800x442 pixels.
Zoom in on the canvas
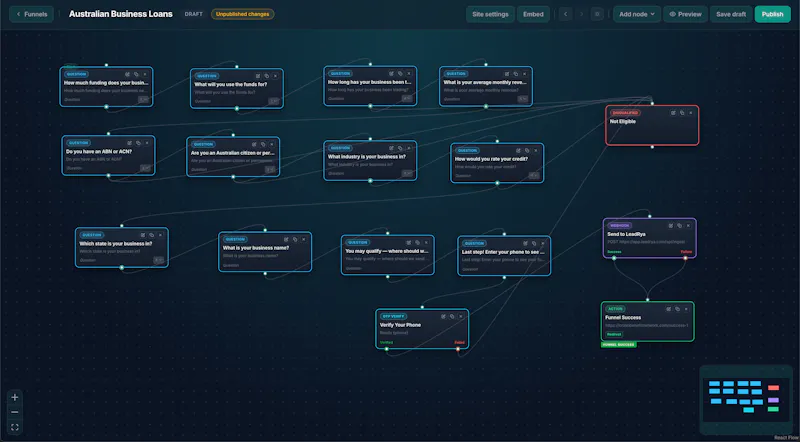[15, 398]
